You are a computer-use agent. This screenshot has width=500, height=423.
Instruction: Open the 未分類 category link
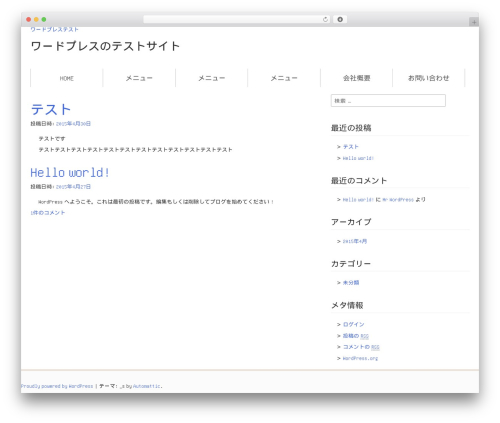pyautogui.click(x=351, y=283)
